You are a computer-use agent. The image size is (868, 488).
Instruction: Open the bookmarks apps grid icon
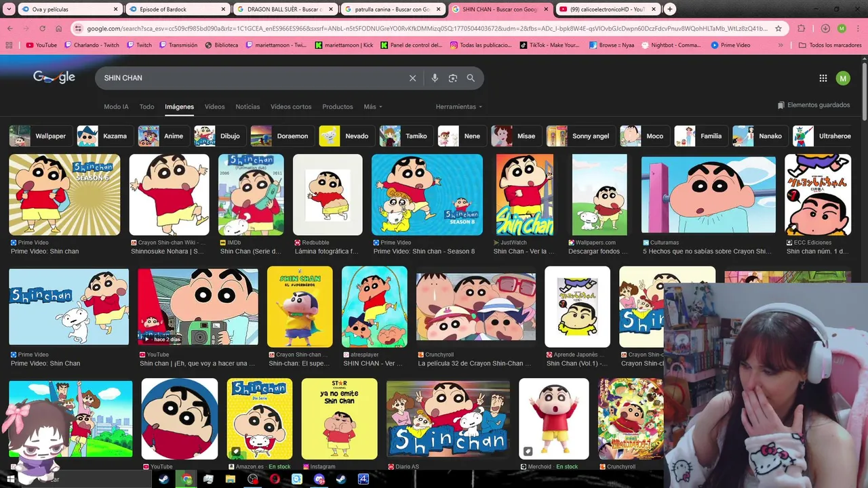point(9,45)
